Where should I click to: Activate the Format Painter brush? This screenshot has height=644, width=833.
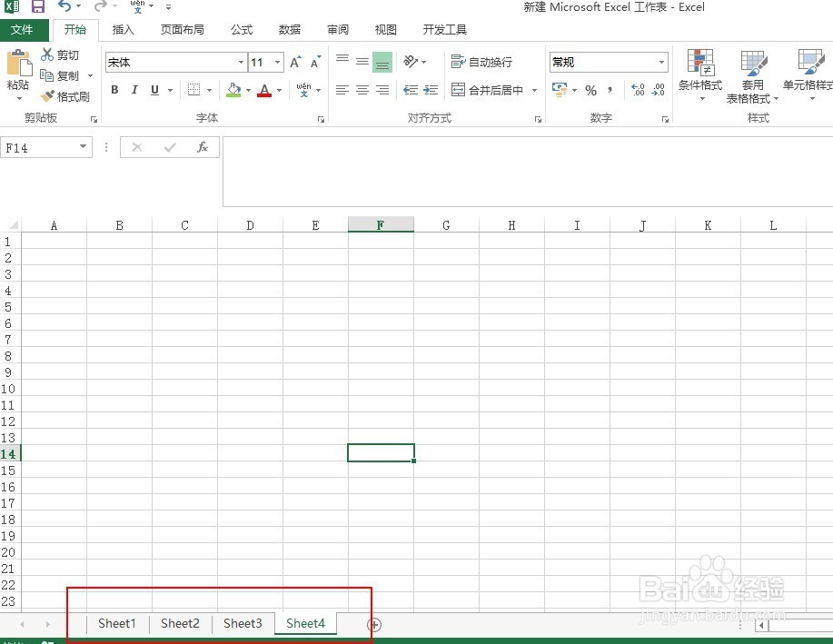point(47,96)
